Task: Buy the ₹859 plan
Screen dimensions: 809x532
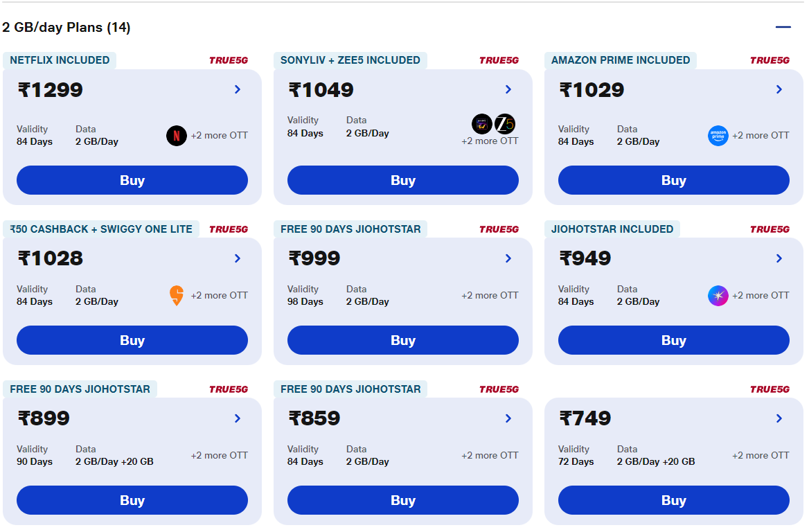Action: (x=403, y=500)
